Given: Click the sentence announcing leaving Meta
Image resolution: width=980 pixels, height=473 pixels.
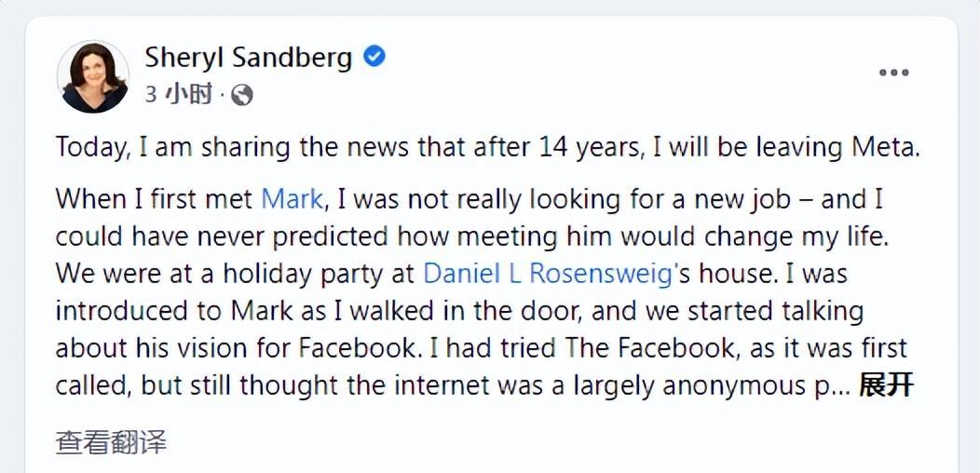Looking at the screenshot, I should pyautogui.click(x=487, y=147).
